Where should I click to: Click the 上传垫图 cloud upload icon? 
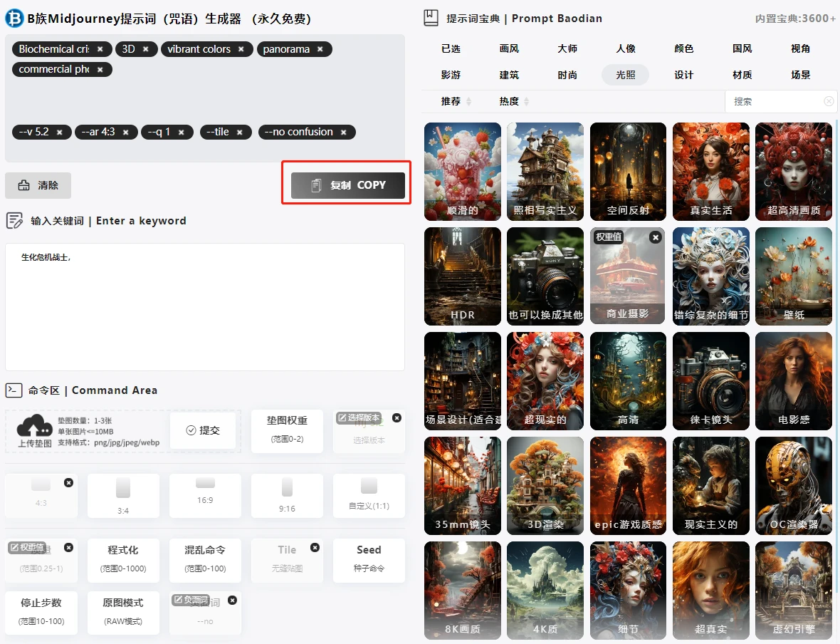(x=35, y=426)
